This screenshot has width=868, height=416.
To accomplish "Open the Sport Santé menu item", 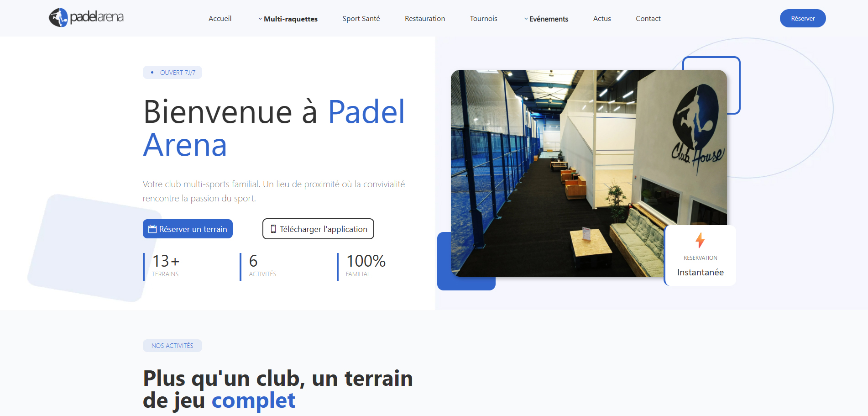I will pyautogui.click(x=361, y=18).
